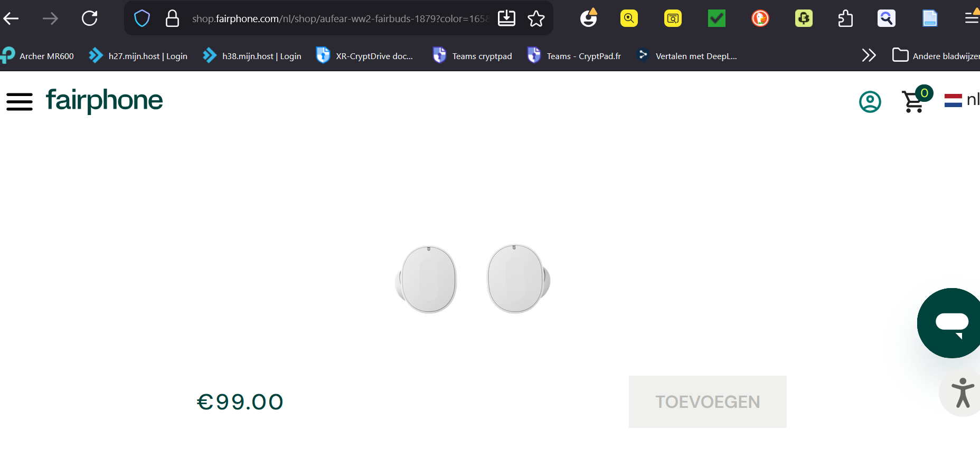Click the address bar URL
This screenshot has width=980, height=449.
338,19
